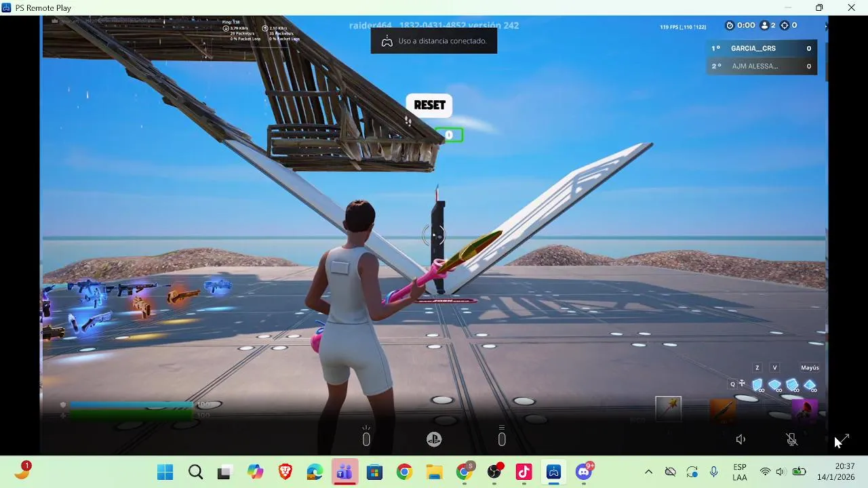Switch to OBS Studio on taskbar
The width and height of the screenshot is (868, 488).
tap(494, 472)
